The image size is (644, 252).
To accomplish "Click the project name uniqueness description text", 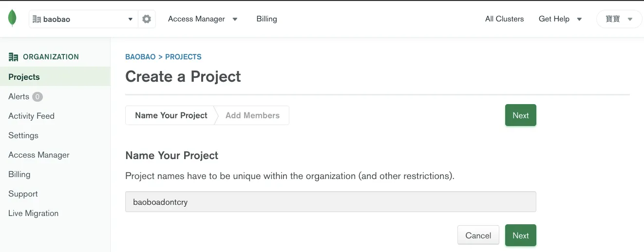I will pyautogui.click(x=290, y=176).
